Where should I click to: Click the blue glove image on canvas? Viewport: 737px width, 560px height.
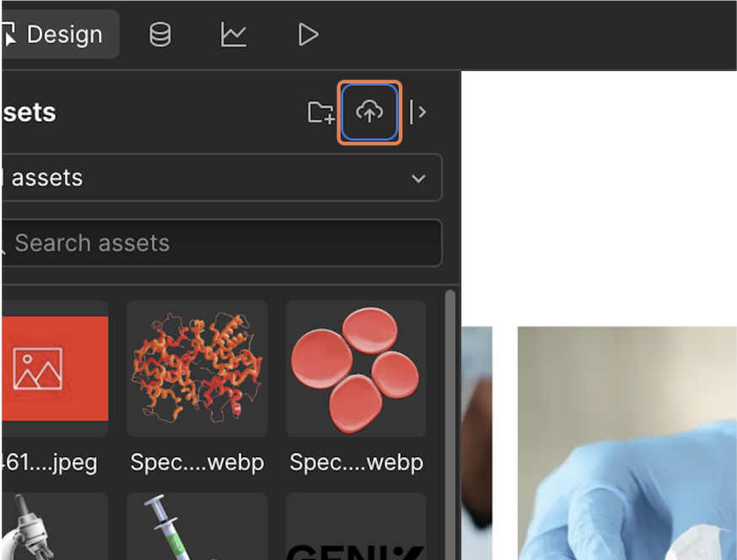(627, 443)
